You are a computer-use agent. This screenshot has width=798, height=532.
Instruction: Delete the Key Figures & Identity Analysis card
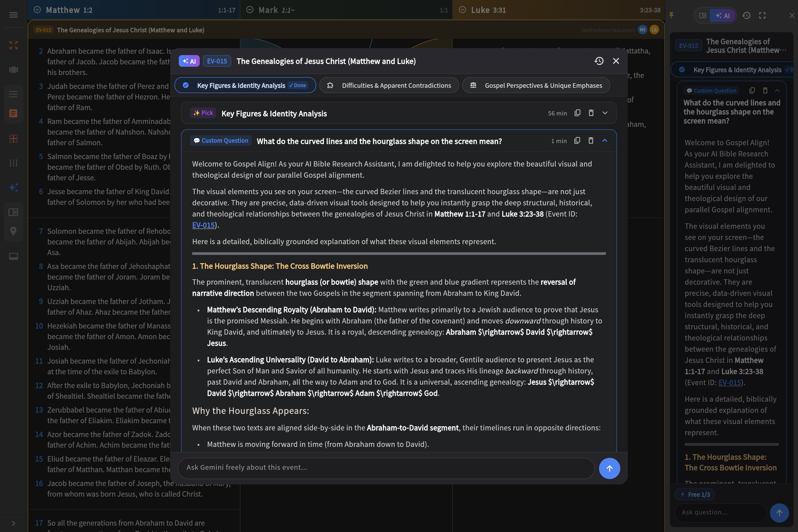(x=591, y=113)
